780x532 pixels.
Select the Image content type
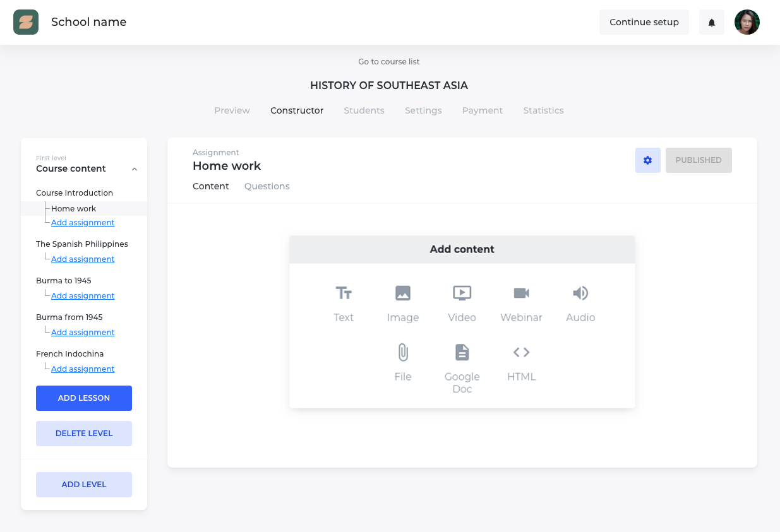pyautogui.click(x=402, y=303)
